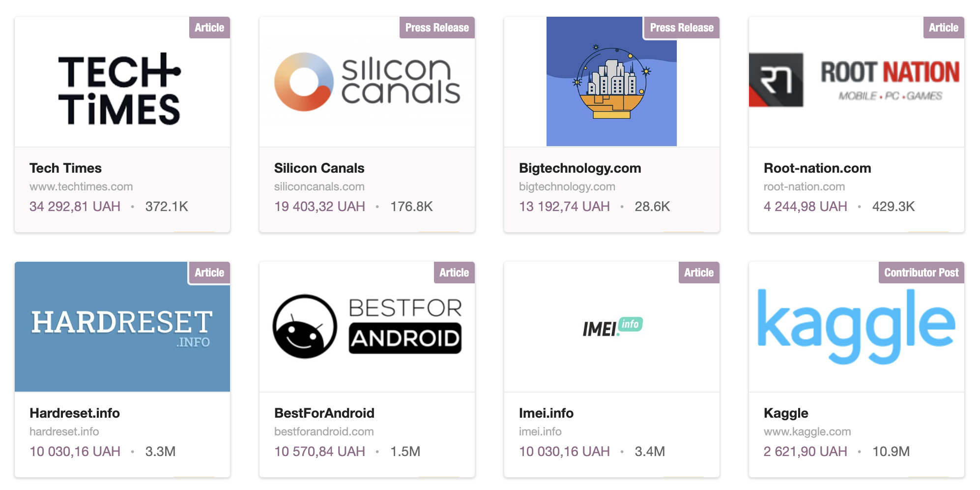The height and width of the screenshot is (490, 980).
Task: Open the www.techtimes.com link
Action: point(81,187)
